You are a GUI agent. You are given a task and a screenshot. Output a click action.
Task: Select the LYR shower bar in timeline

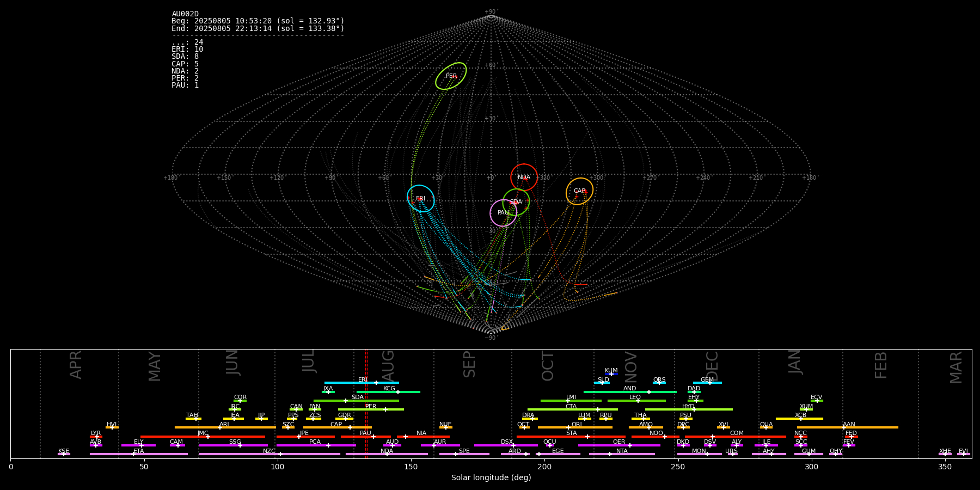click(x=96, y=436)
